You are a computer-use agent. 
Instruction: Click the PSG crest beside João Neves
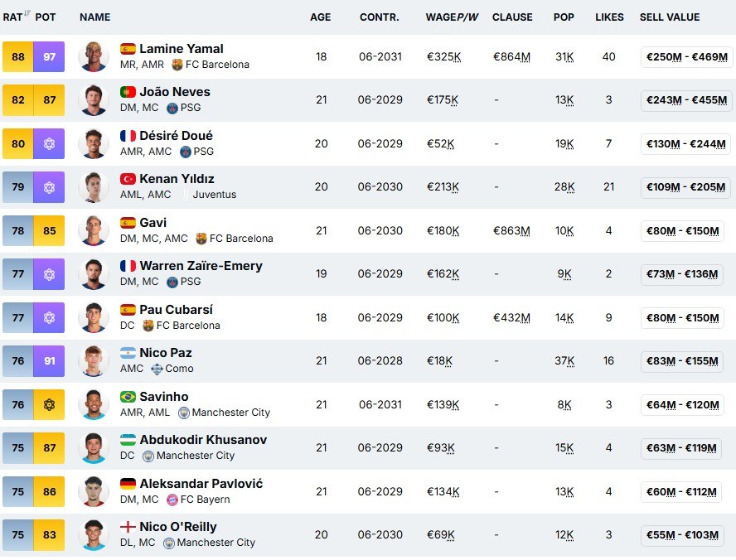click(172, 108)
